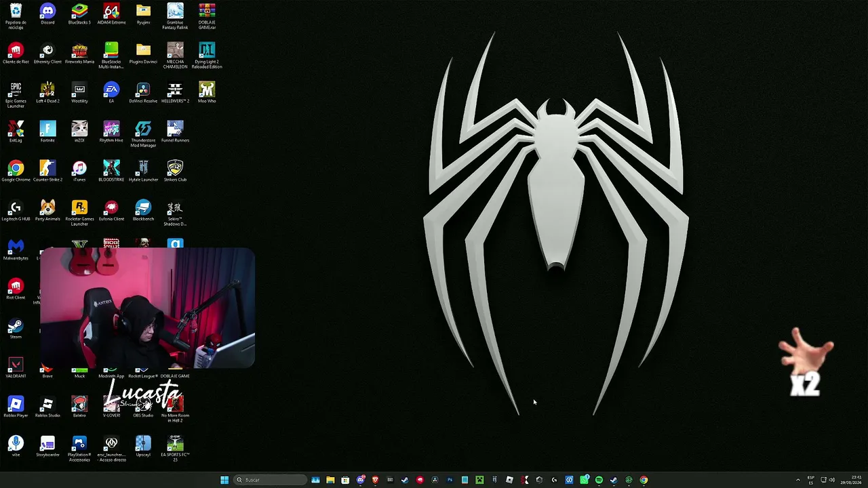This screenshot has width=868, height=488.
Task: Select the vibe microphone desktop icon
Action: click(16, 447)
